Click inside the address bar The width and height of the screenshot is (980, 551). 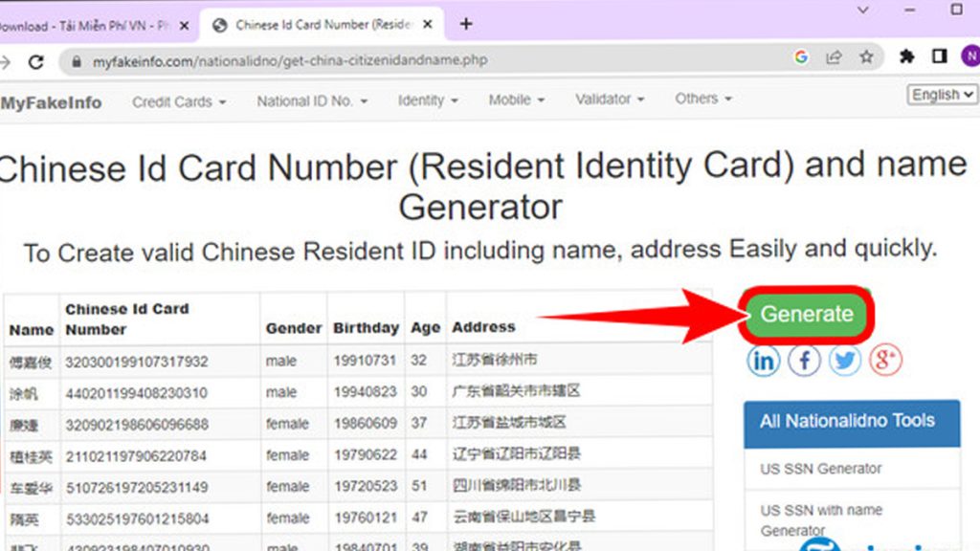pos(287,58)
